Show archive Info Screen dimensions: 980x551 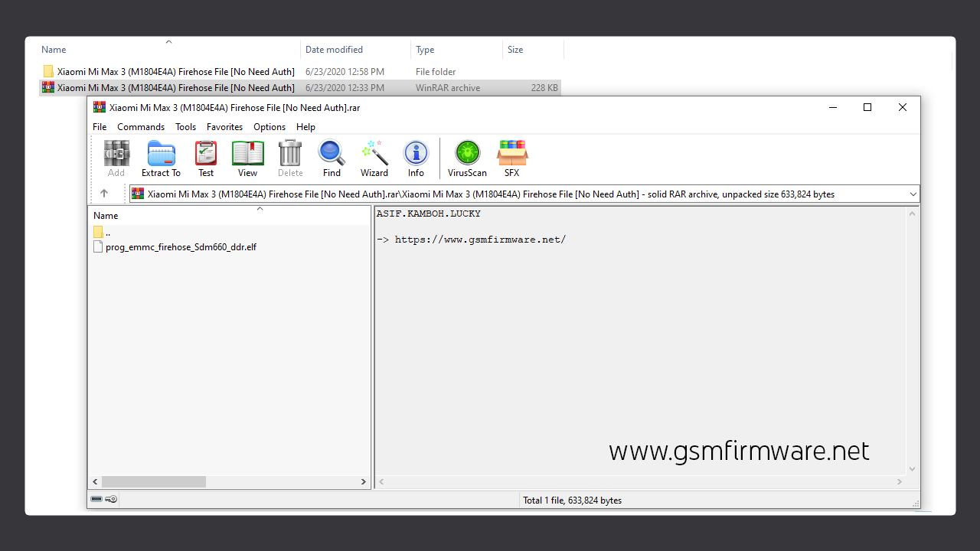click(416, 158)
